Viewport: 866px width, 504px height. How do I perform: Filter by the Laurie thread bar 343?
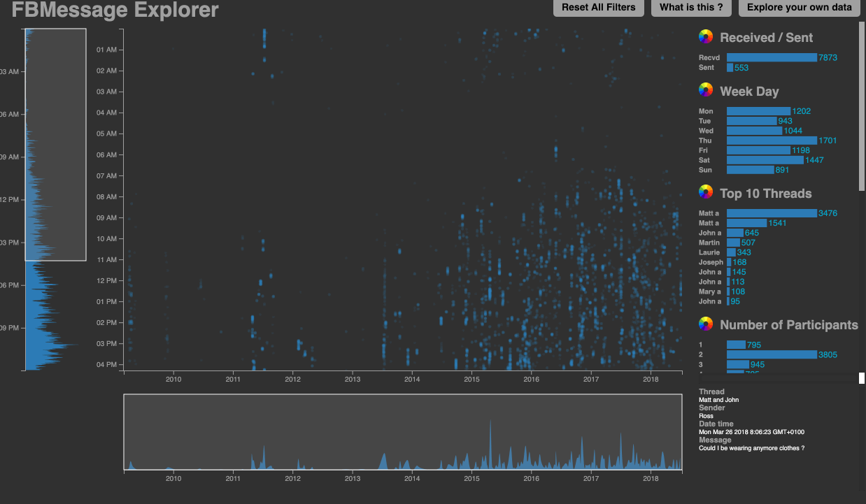[731, 252]
